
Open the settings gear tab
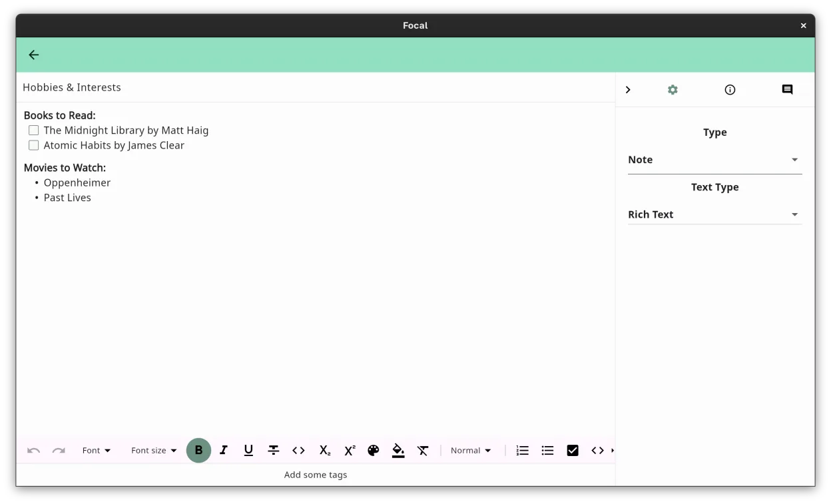tap(673, 90)
